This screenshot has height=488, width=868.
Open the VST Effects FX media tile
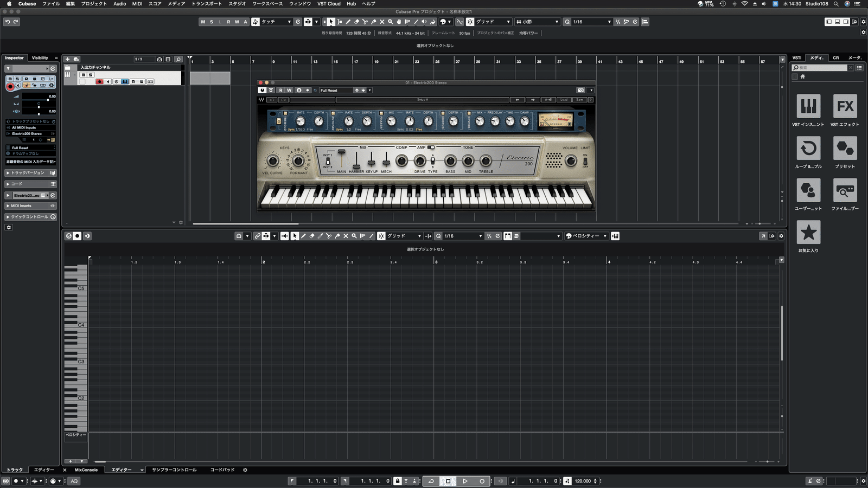click(x=845, y=106)
